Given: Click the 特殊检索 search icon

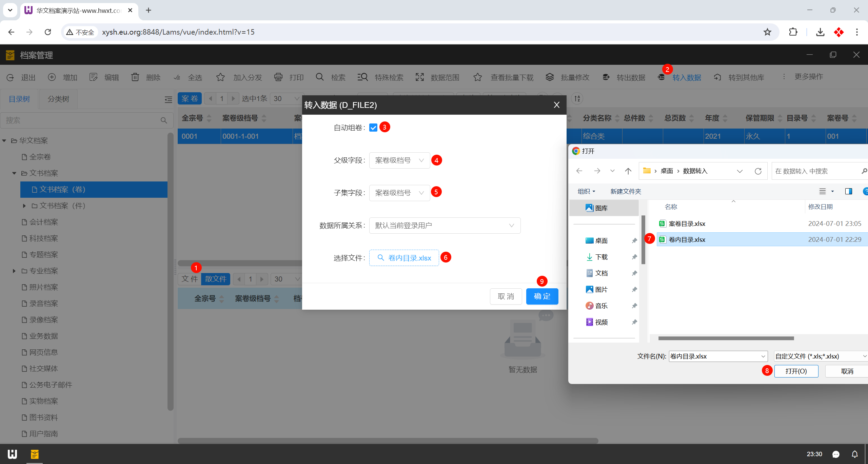Looking at the screenshot, I should click(x=362, y=77).
